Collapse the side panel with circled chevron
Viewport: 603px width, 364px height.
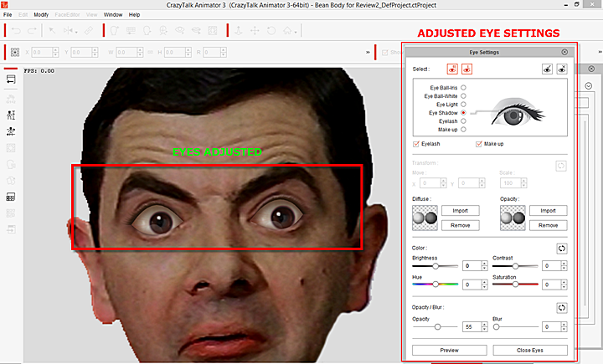(588, 87)
